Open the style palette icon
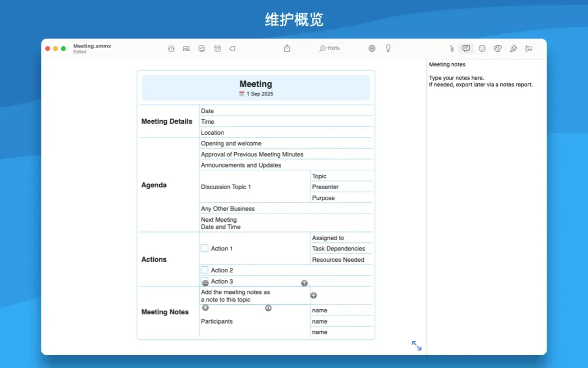The image size is (588, 368). coord(498,49)
